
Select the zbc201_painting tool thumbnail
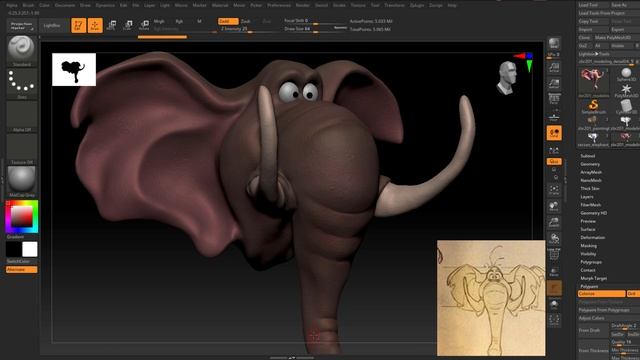(593, 122)
